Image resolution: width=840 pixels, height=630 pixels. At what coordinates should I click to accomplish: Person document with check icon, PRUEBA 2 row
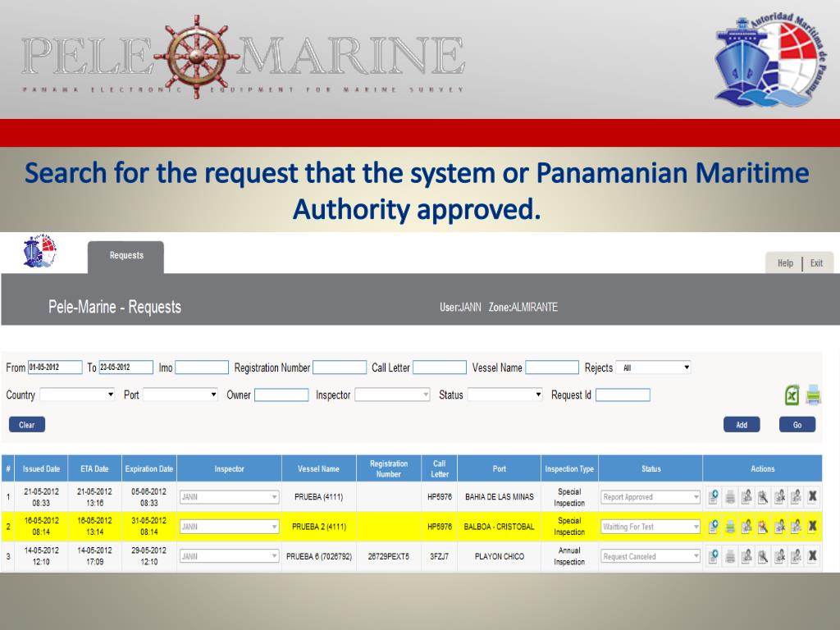(x=796, y=527)
